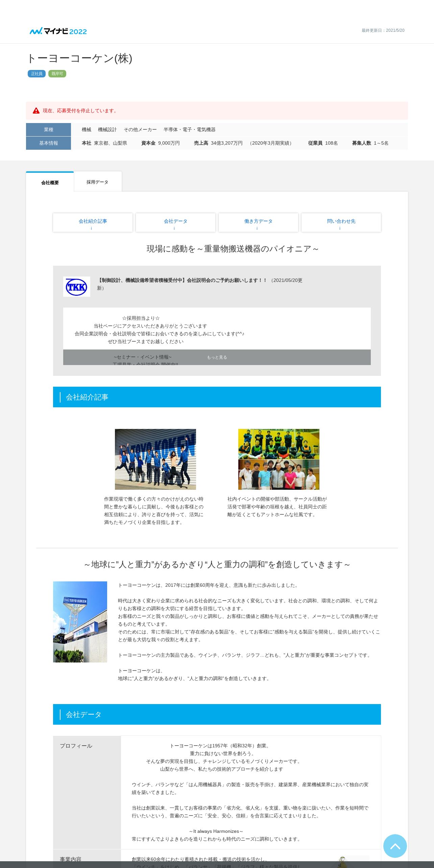Click the 基本情報 row header
This screenshot has height=868, width=434.
pyautogui.click(x=48, y=143)
